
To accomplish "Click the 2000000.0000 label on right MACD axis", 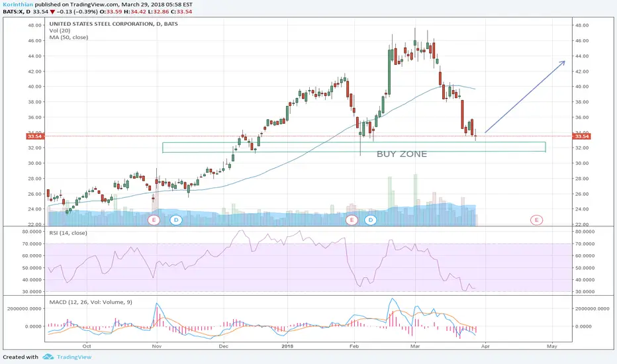I will (x=593, y=308).
